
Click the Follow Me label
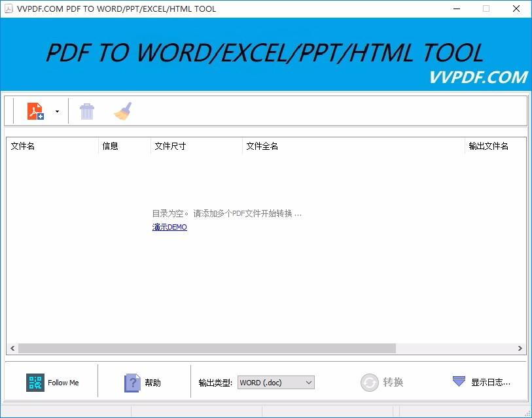(x=63, y=383)
